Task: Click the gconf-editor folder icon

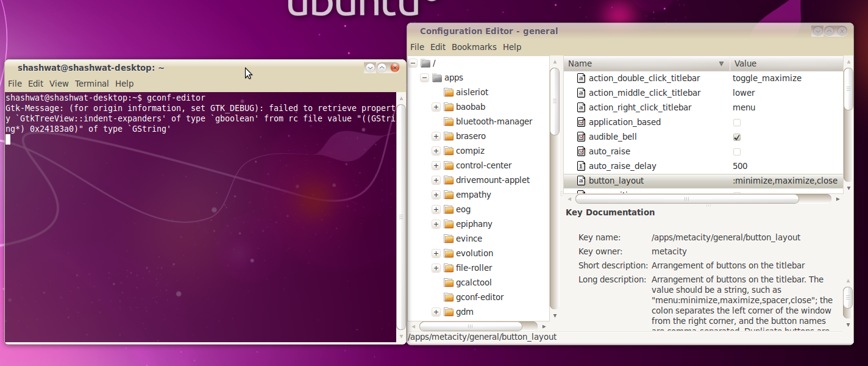Action: point(449,298)
